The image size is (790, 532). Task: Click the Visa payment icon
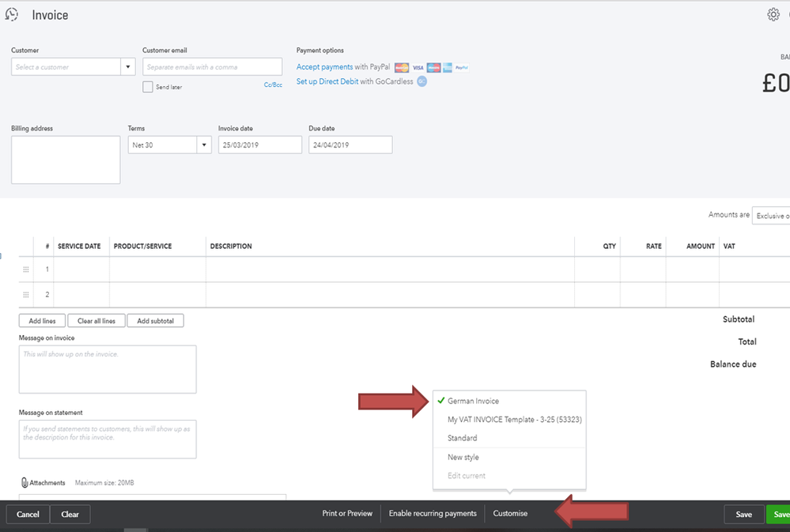click(418, 67)
